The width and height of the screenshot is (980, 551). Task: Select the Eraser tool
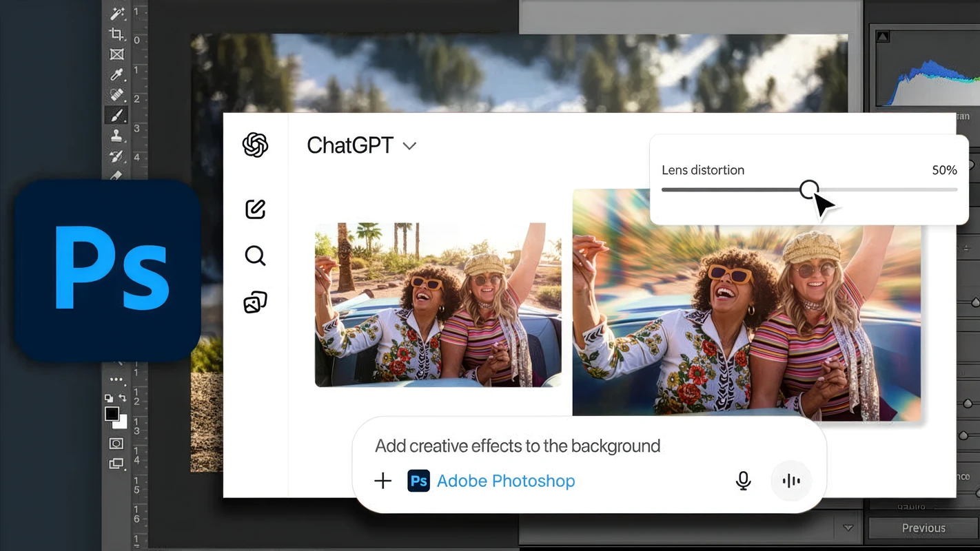(x=116, y=176)
